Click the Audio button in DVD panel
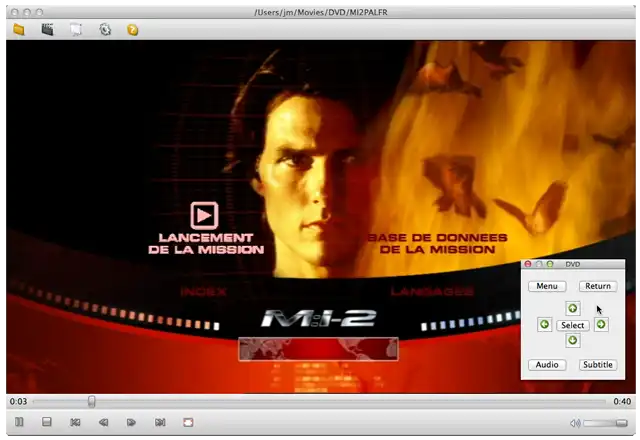This screenshot has height=440, width=640. (547, 365)
